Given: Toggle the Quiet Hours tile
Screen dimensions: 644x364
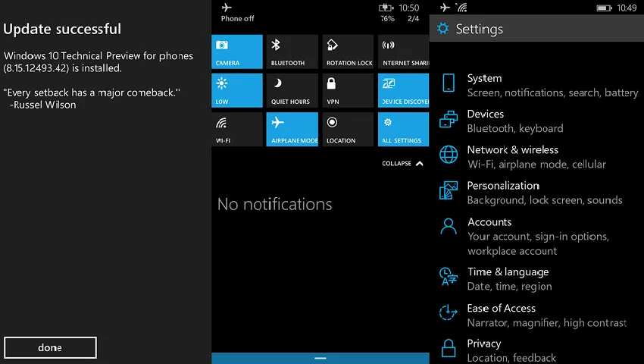Looking at the screenshot, I should 292,90.
